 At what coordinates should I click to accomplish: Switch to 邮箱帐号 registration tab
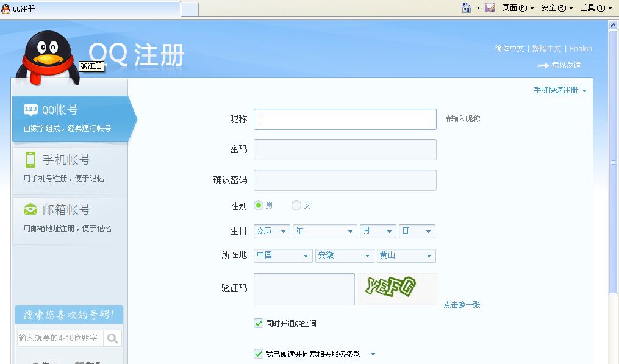pyautogui.click(x=70, y=220)
